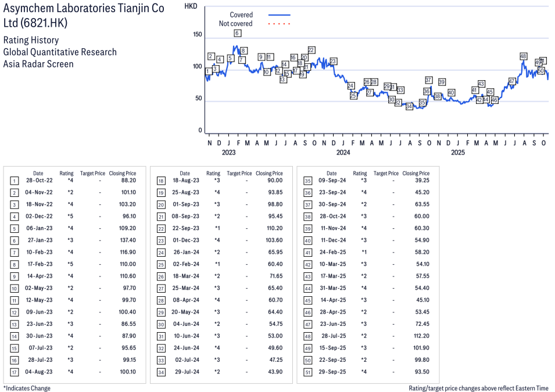Image resolution: width=555 pixels, height=392 pixels.
Task: Select chart marker 23 near December 2023
Action: pyautogui.click(x=333, y=61)
